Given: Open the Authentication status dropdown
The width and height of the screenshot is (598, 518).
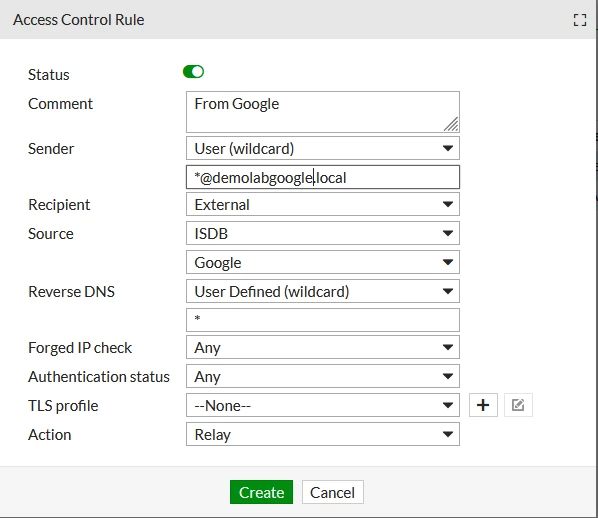Looking at the screenshot, I should point(323,376).
